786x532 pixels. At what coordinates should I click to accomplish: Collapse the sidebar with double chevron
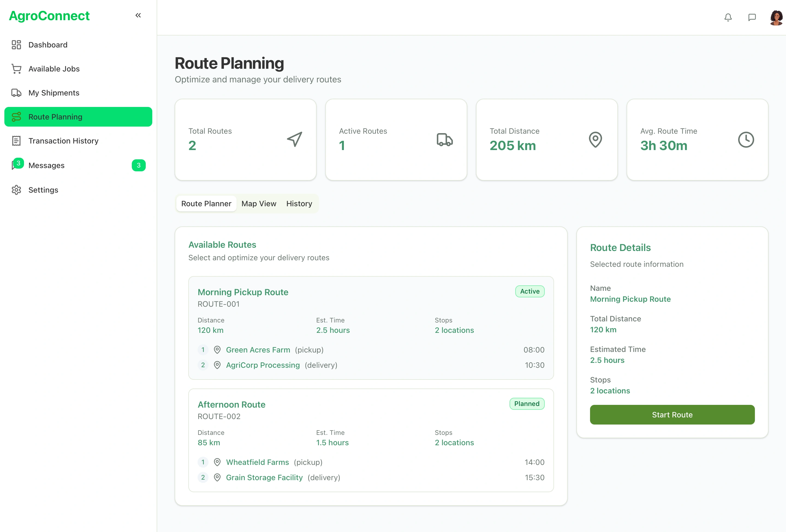tap(138, 15)
